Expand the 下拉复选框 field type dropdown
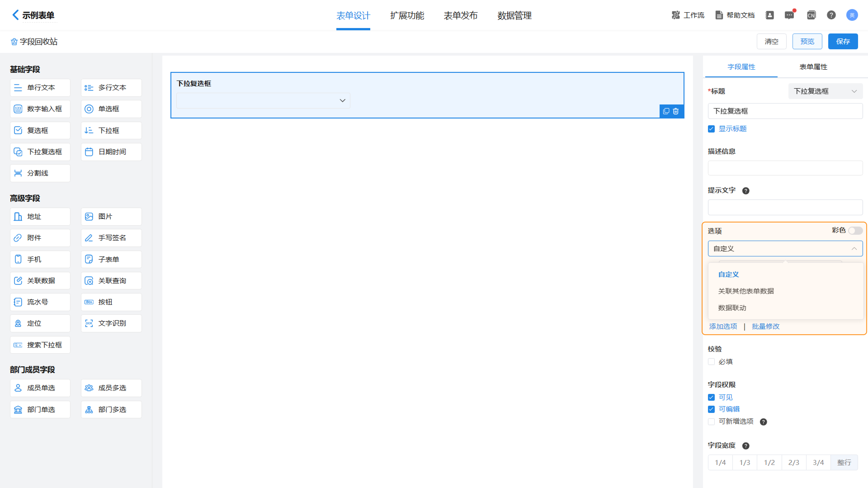This screenshot has width=868, height=488. coord(825,91)
